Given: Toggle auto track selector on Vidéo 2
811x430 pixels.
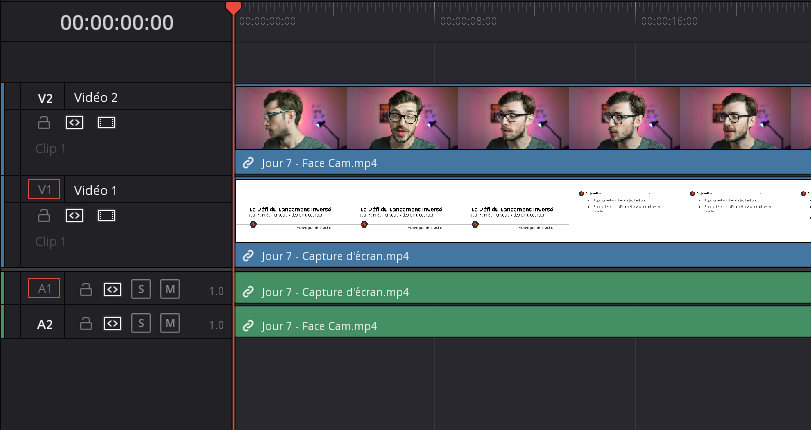Looking at the screenshot, I should [x=74, y=123].
